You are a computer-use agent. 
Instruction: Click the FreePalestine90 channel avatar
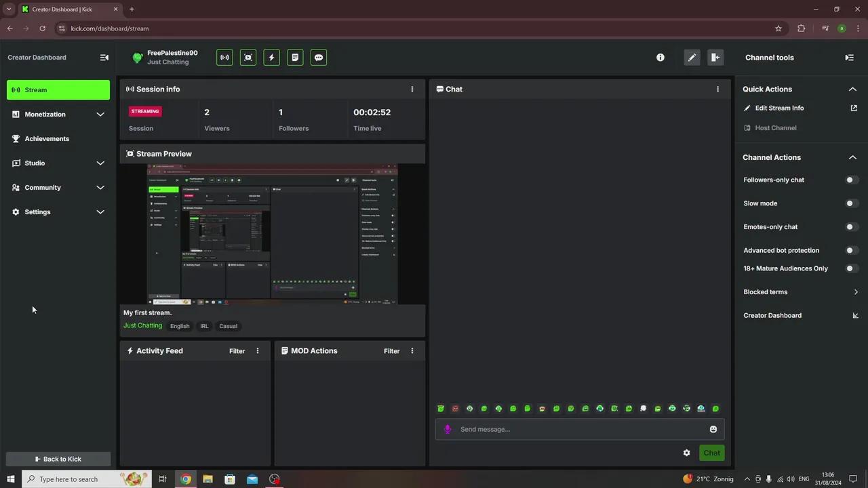tap(137, 58)
